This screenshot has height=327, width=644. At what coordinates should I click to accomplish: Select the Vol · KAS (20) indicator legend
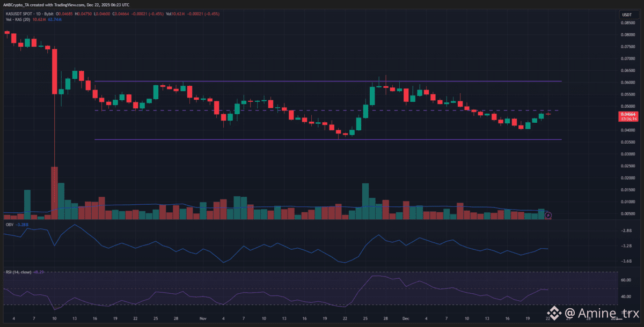coord(18,19)
